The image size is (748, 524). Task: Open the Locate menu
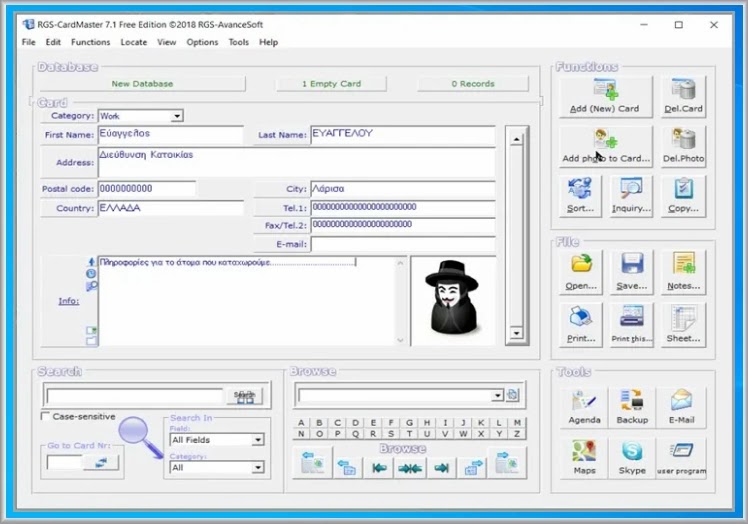[134, 42]
